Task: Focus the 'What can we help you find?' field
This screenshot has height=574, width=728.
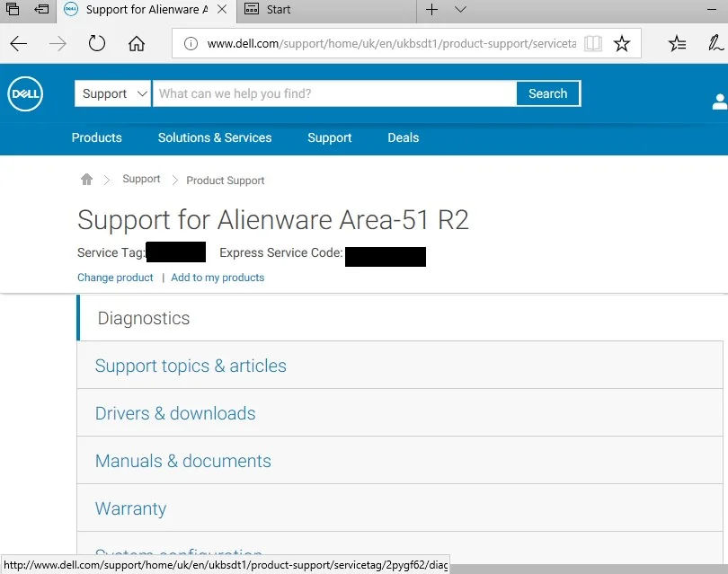Action: (x=334, y=93)
